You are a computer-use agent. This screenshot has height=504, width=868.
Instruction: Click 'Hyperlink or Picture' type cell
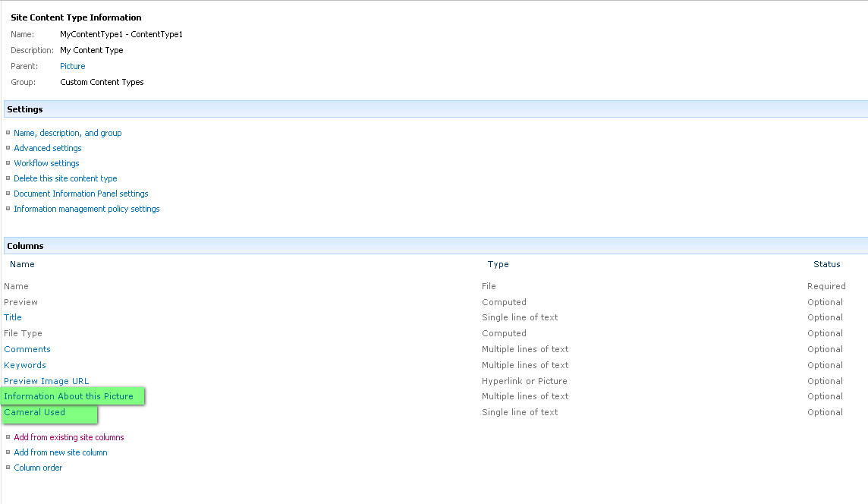pos(524,381)
